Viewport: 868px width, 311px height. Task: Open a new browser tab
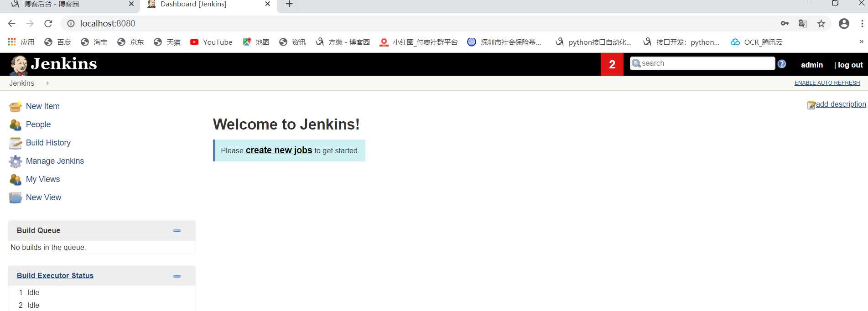point(289,4)
